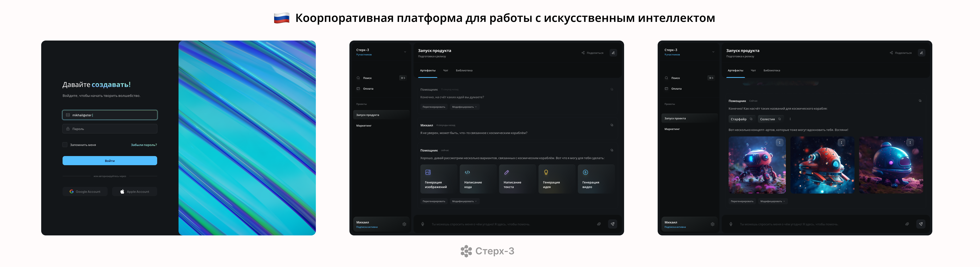Expand the Стерх-3 workspace dropdown
980x267 pixels.
click(x=404, y=52)
